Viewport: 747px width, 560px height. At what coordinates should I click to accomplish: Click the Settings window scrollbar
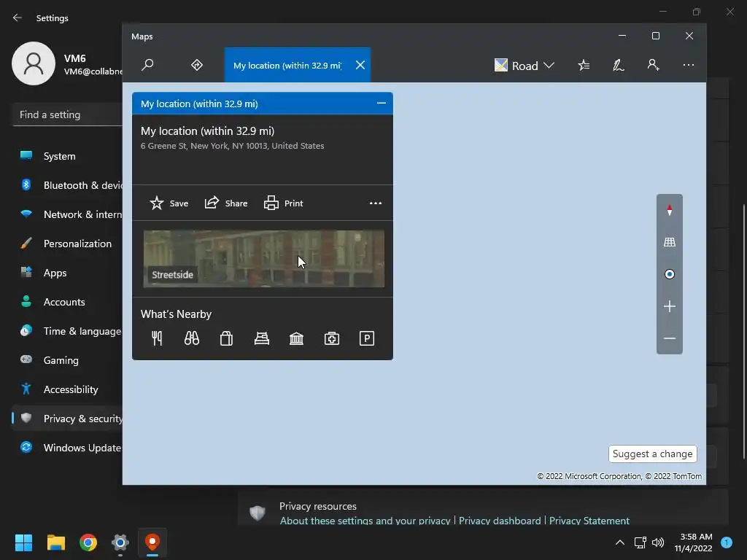tap(743, 332)
